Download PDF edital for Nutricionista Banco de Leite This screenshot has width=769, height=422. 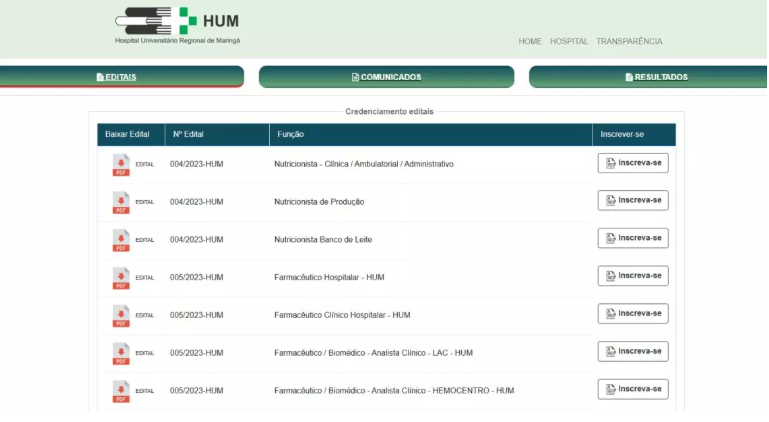pos(121,240)
